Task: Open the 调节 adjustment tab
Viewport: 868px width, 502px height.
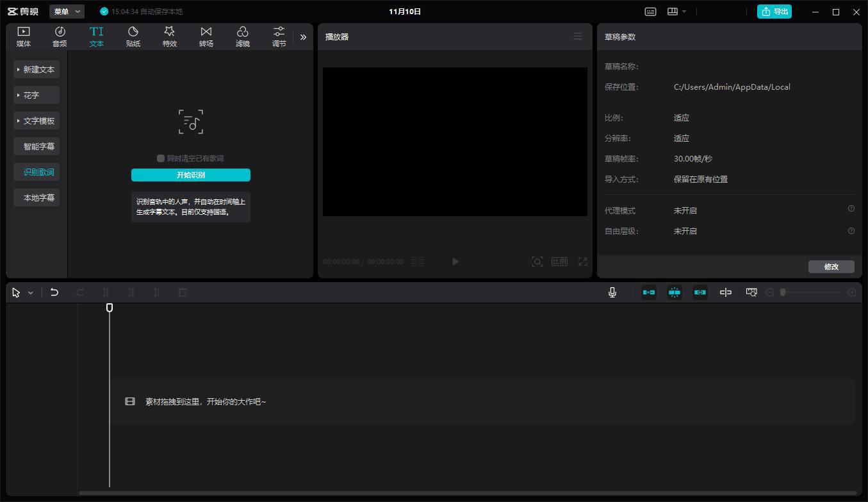Action: (279, 37)
